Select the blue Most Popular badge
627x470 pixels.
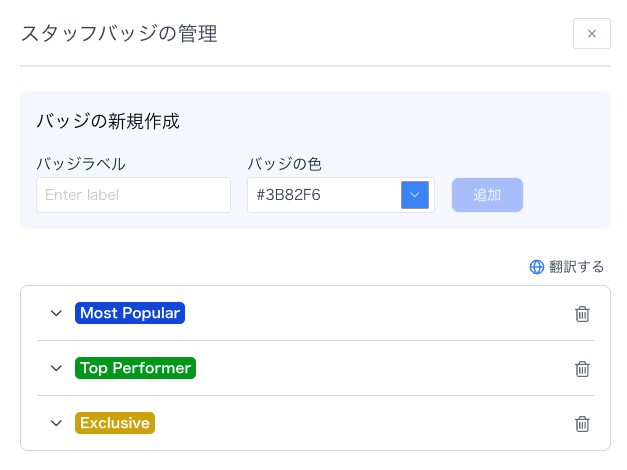click(130, 313)
